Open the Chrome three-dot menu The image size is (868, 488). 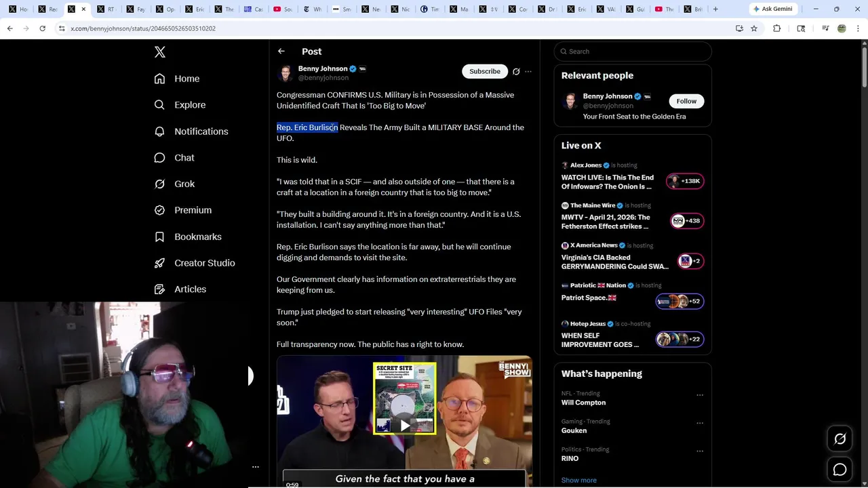click(x=858, y=28)
